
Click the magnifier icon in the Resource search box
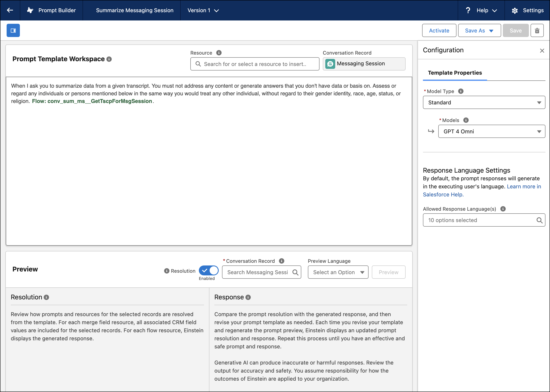tap(198, 64)
